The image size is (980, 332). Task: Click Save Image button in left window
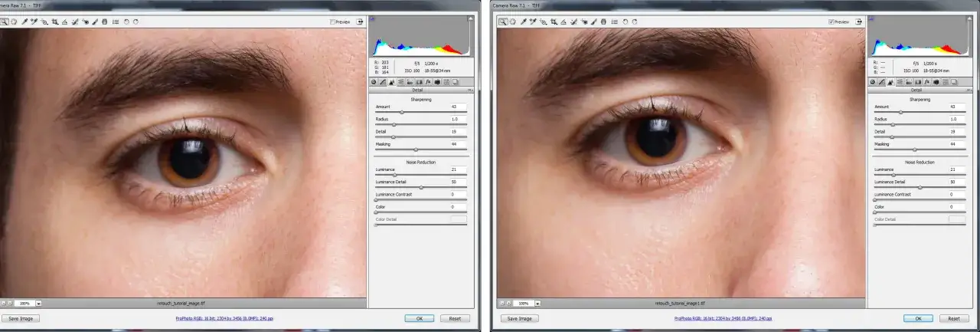tap(20, 318)
